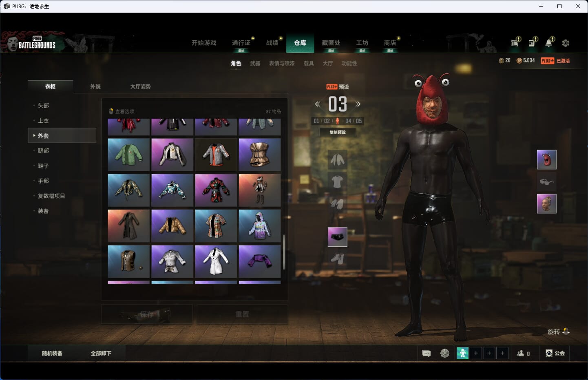
Task: Switch to 武器 sub-tab
Action: tap(255, 64)
